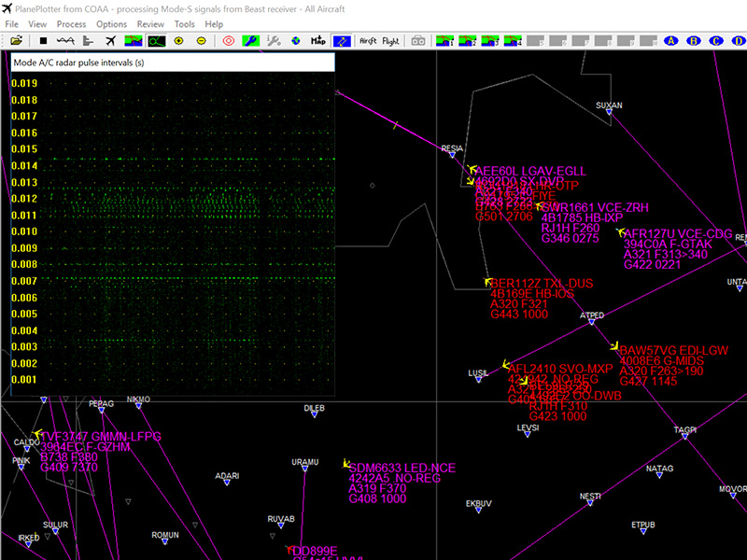The width and height of the screenshot is (747, 560).
Task: Click the ETPUB waypoint label
Action: [643, 525]
